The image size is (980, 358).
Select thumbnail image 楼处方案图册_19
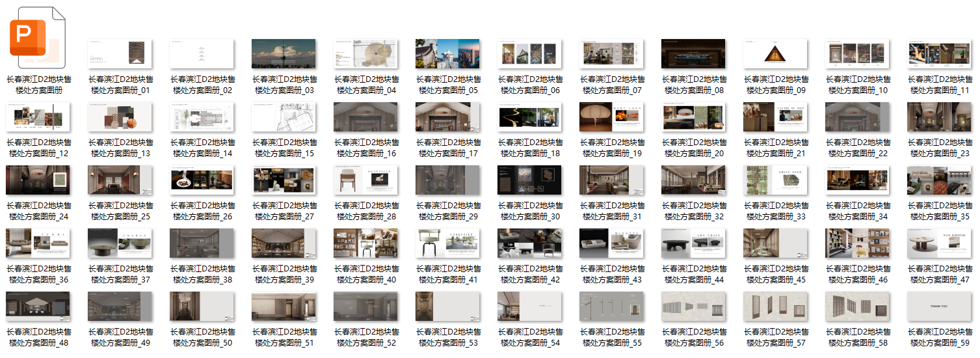pyautogui.click(x=611, y=117)
